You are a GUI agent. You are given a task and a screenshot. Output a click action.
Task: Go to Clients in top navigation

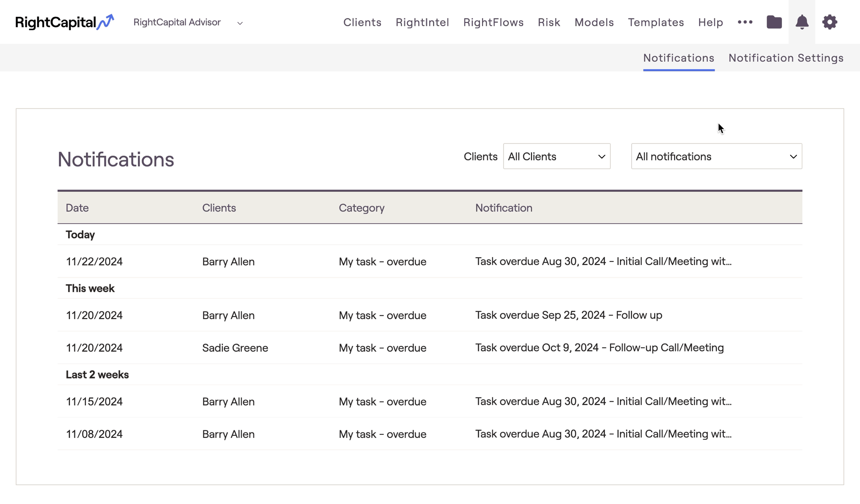362,22
